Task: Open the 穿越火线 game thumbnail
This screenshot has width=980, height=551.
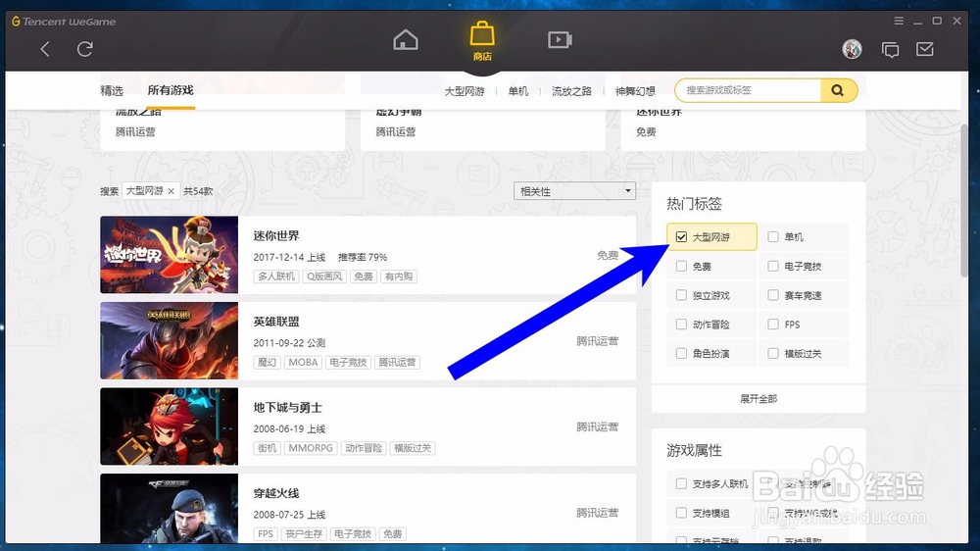Action: pyautogui.click(x=169, y=508)
